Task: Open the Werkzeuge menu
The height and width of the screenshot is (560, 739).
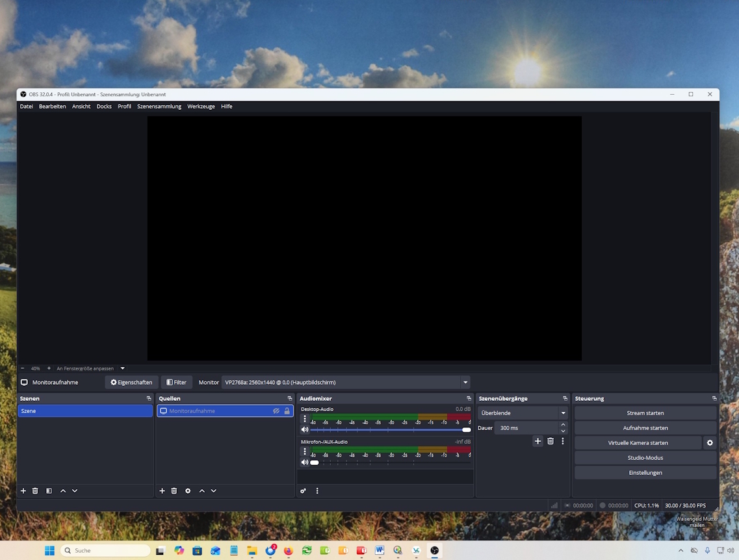Action: [x=201, y=107]
